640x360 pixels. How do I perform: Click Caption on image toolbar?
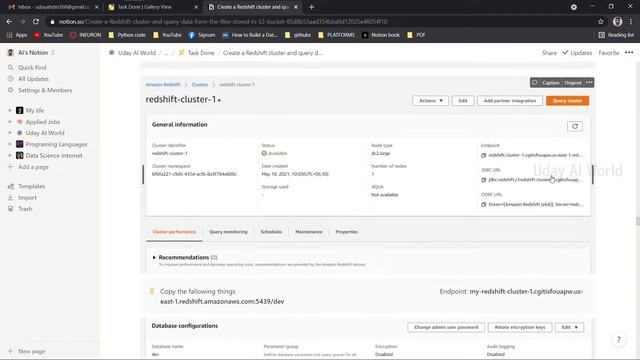tap(551, 82)
